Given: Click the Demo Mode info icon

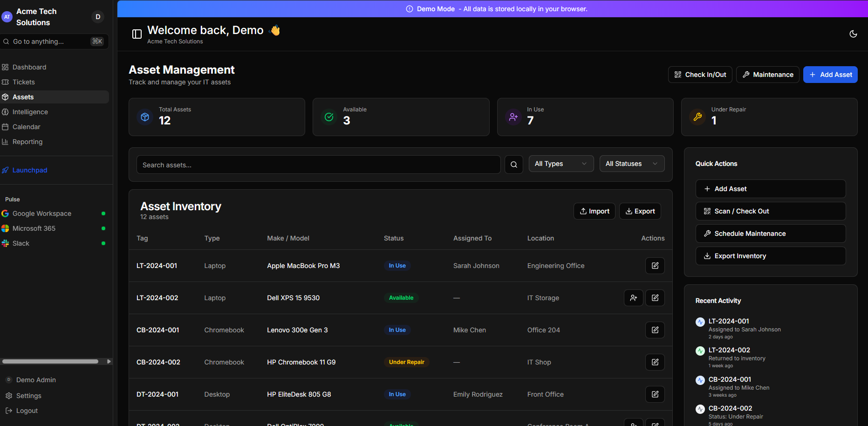Looking at the screenshot, I should coord(410,9).
